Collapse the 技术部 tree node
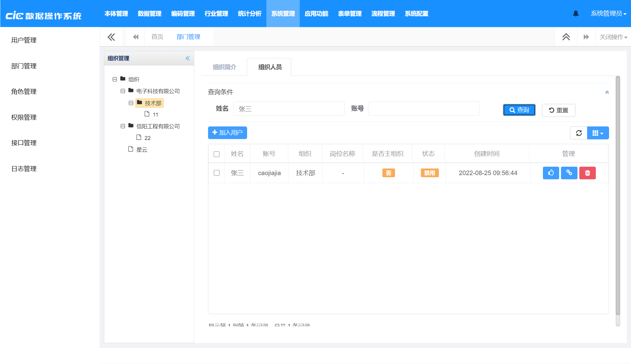The image size is (631, 364). (131, 103)
